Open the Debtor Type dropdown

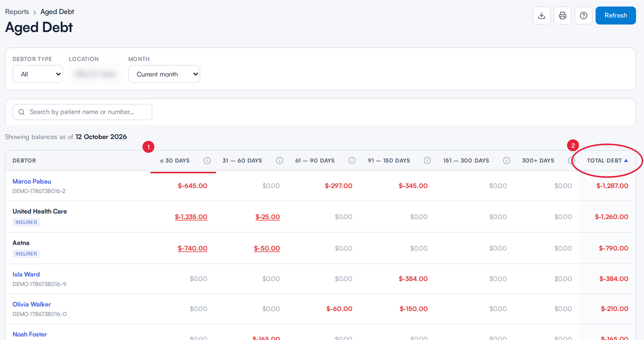point(38,74)
